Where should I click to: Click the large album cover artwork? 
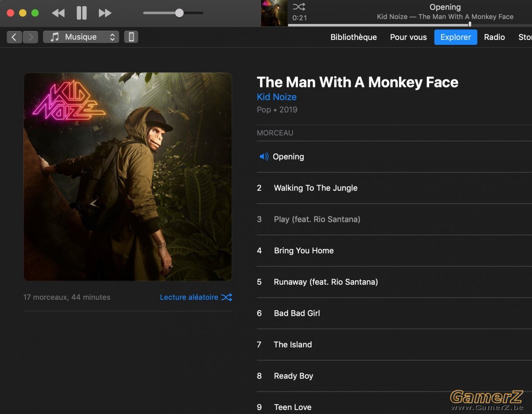[128, 177]
